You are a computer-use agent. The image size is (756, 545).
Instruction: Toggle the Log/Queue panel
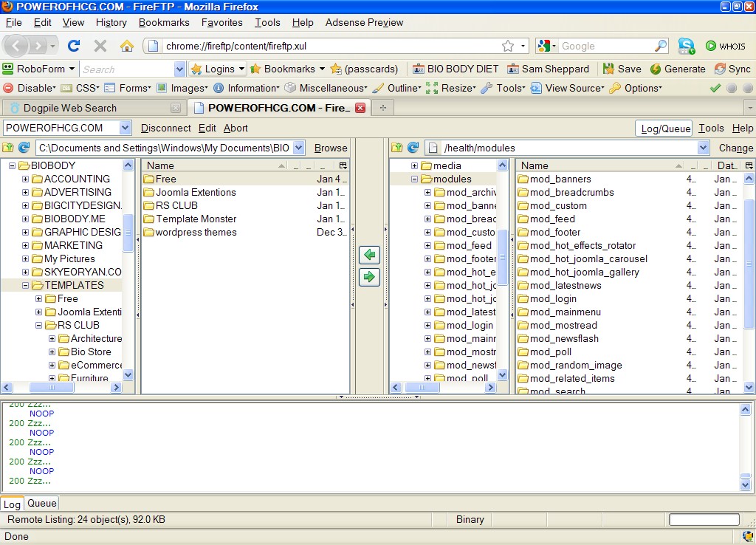coord(665,128)
